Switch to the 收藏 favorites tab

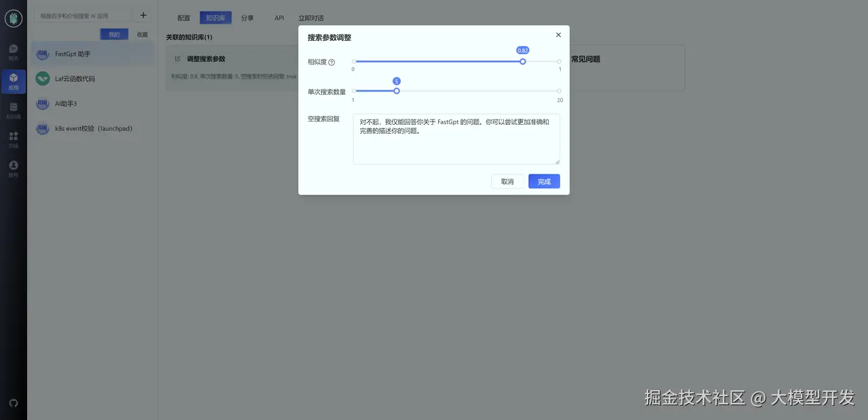click(142, 34)
